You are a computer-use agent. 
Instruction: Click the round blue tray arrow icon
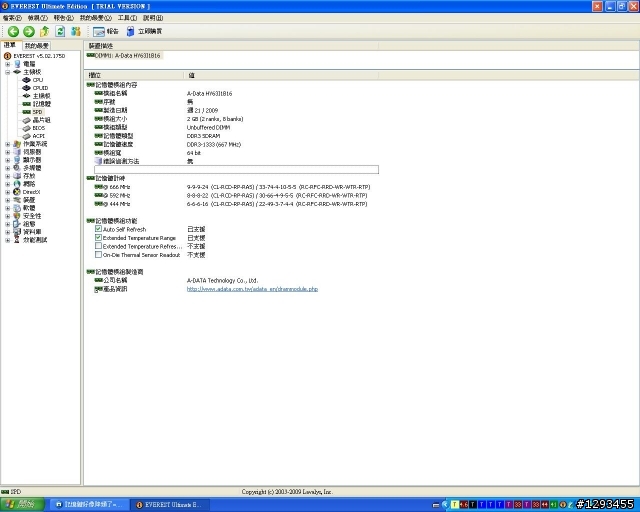[x=445, y=505]
